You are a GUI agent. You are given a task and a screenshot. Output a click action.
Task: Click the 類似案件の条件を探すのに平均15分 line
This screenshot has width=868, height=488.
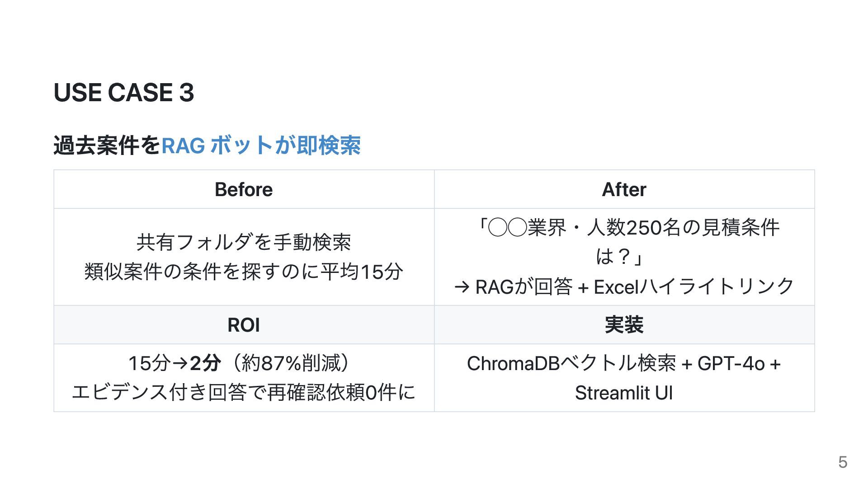click(x=244, y=272)
